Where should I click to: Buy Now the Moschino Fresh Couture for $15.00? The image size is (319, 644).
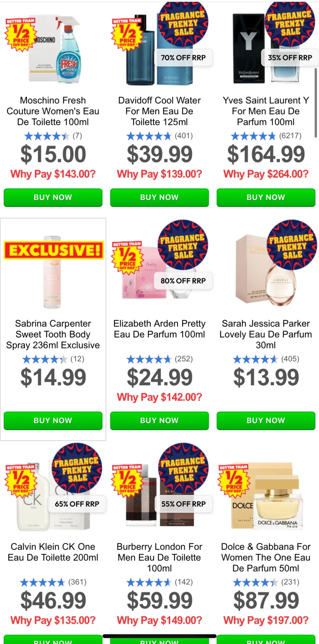click(x=53, y=198)
